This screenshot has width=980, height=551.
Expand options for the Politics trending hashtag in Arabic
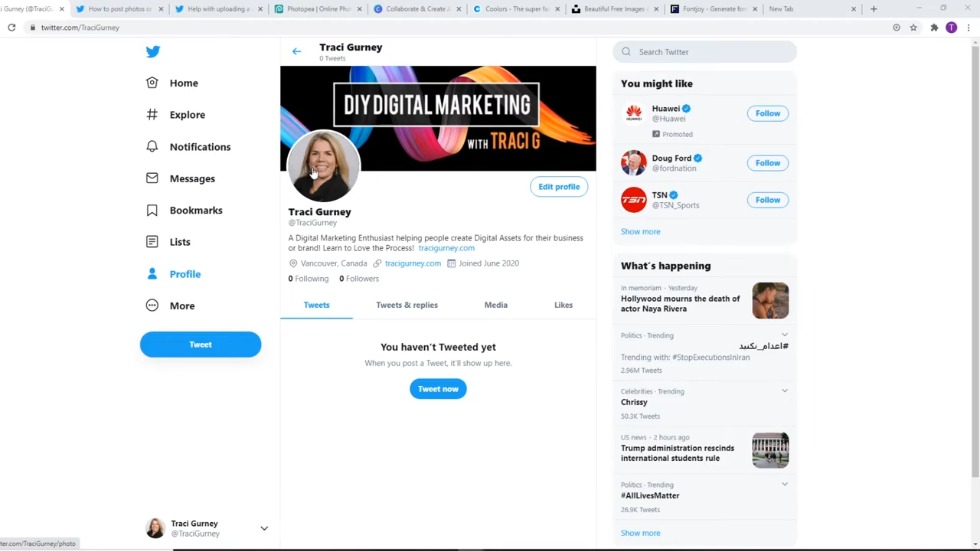(784, 335)
